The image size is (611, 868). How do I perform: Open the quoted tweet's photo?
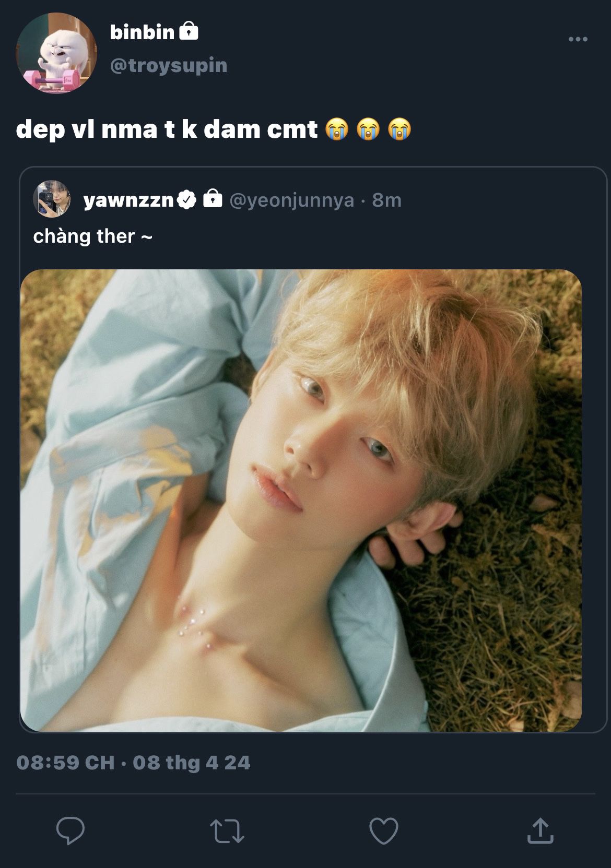point(301,500)
